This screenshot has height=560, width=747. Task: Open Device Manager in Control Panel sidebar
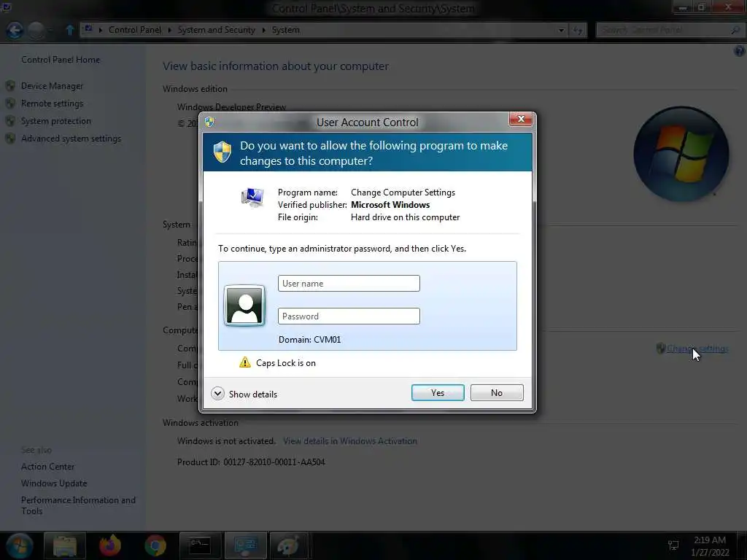click(x=52, y=86)
